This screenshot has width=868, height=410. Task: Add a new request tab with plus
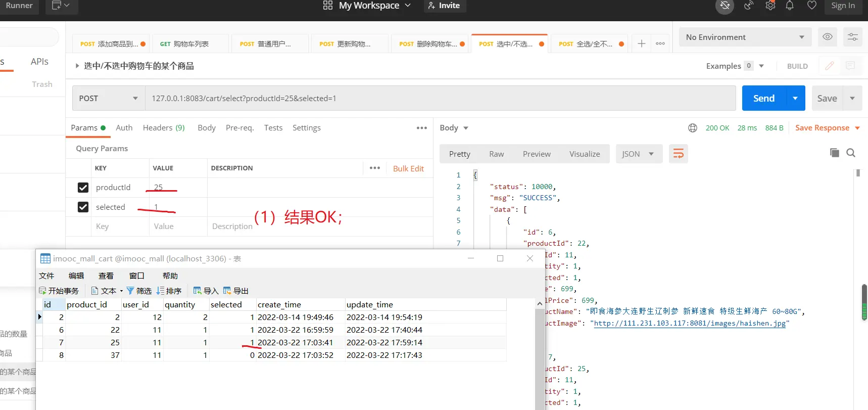pyautogui.click(x=641, y=43)
